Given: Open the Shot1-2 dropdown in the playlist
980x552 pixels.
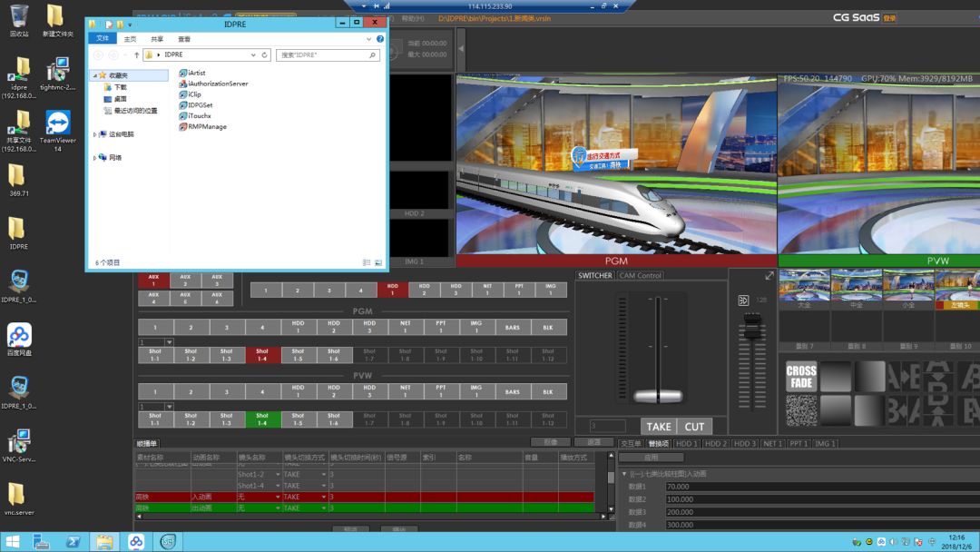Looking at the screenshot, I should (x=278, y=475).
